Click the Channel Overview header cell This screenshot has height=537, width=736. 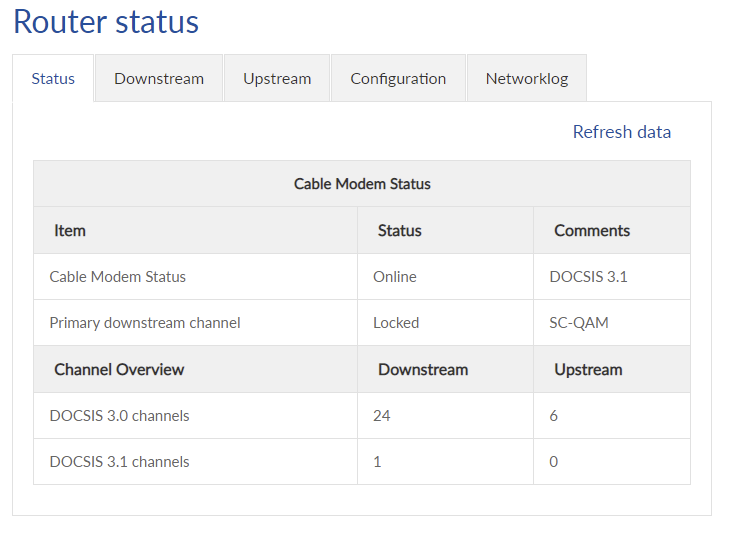(119, 369)
